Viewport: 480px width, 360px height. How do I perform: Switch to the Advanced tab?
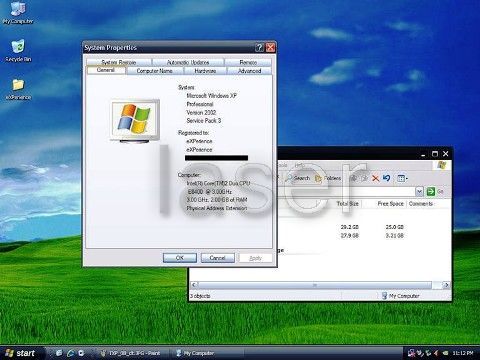pyautogui.click(x=249, y=71)
